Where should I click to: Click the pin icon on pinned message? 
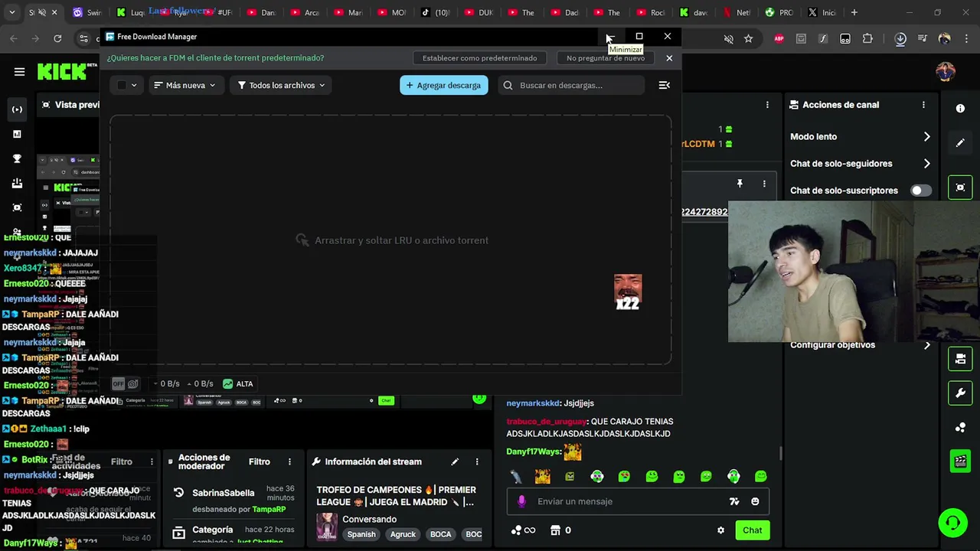740,184
